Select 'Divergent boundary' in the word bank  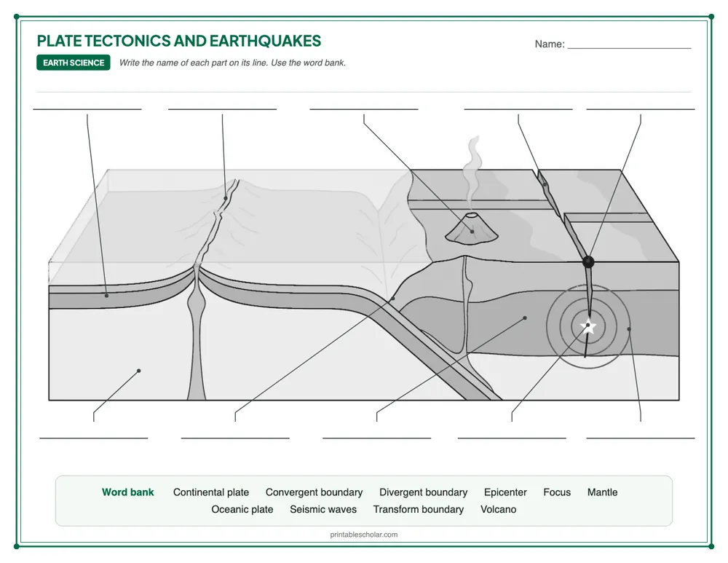423,492
